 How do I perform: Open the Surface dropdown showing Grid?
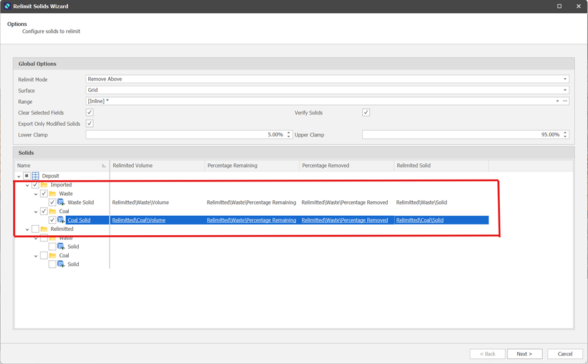(x=565, y=90)
